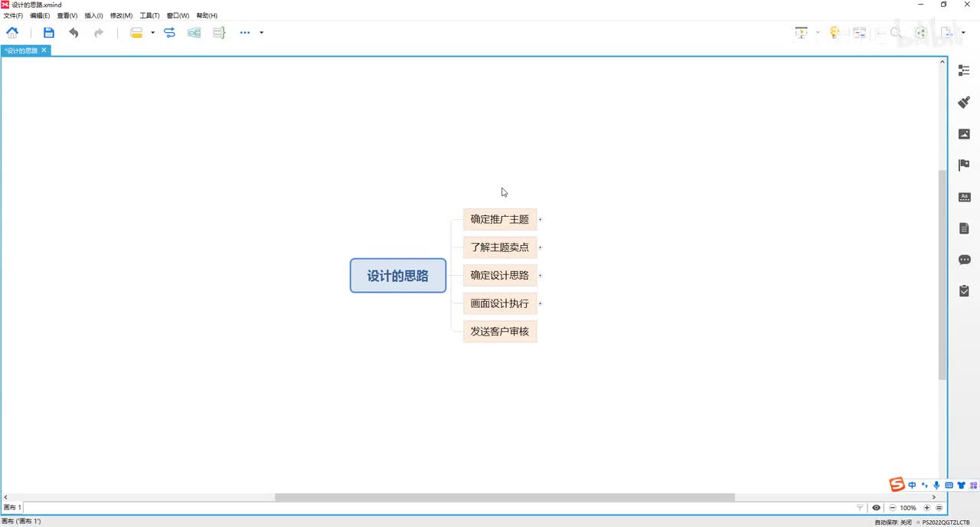Expand subtopics of 确定推广主题
980x527 pixels.
tap(541, 219)
